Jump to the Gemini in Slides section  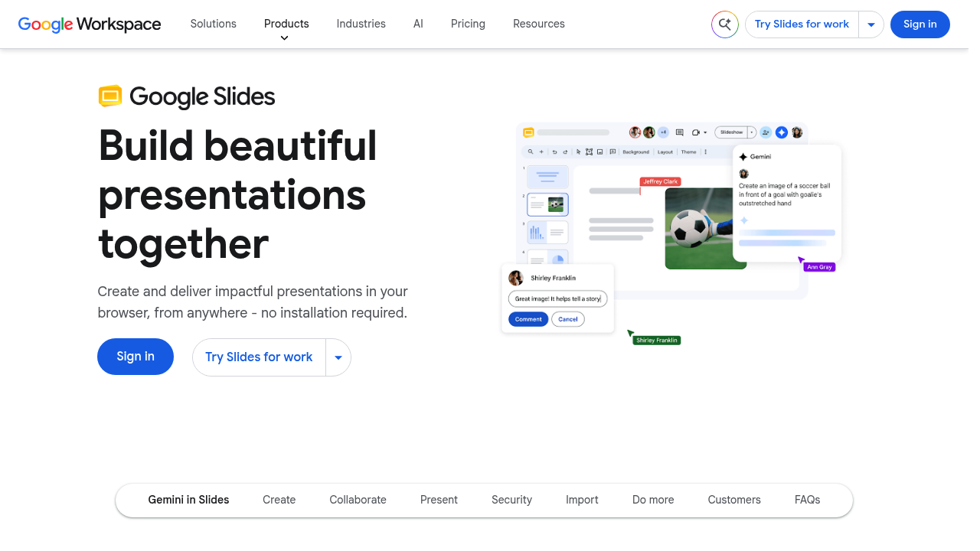click(189, 500)
